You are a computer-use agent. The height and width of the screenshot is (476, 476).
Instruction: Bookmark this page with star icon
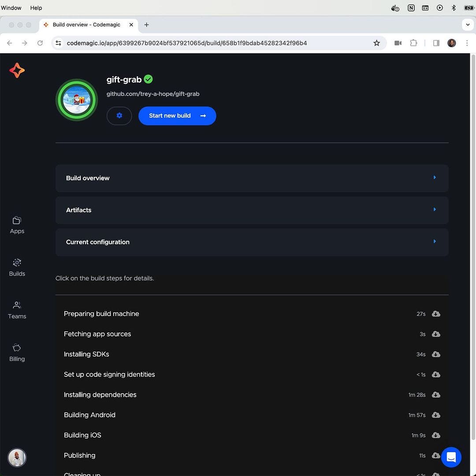click(376, 43)
